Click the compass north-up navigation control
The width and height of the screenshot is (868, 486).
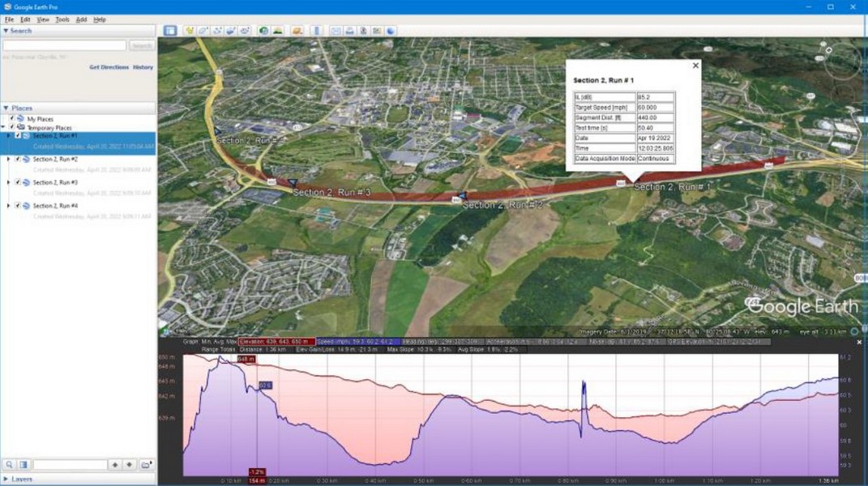tap(829, 50)
